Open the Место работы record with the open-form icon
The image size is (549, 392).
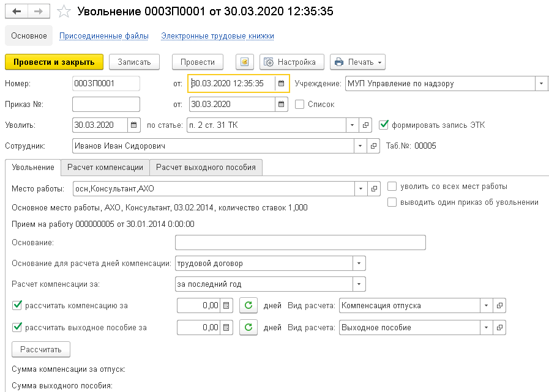[x=375, y=188]
